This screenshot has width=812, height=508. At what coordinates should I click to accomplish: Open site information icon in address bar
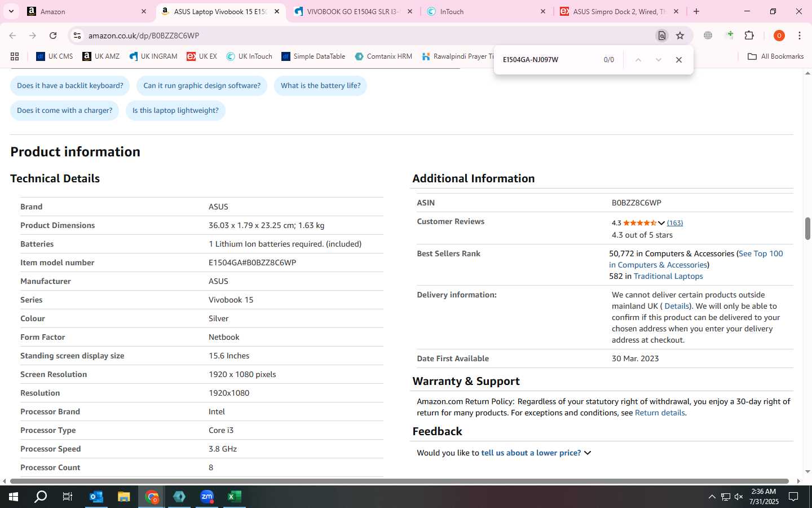point(77,36)
